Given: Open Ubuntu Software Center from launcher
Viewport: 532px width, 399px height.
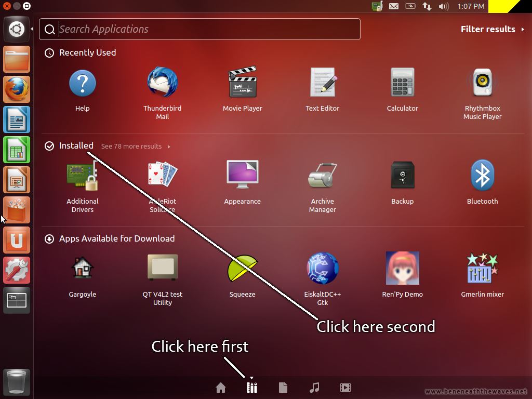Looking at the screenshot, I should (x=17, y=210).
